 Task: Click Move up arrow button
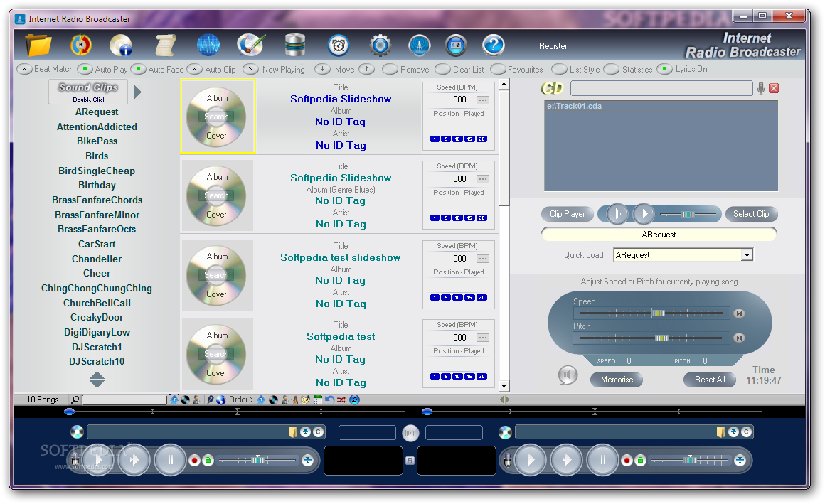pos(367,69)
